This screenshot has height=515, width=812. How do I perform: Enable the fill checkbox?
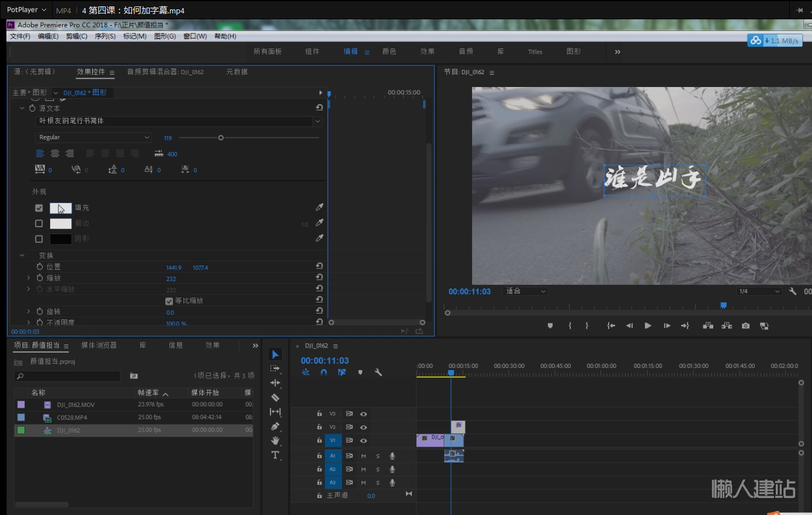click(x=39, y=208)
